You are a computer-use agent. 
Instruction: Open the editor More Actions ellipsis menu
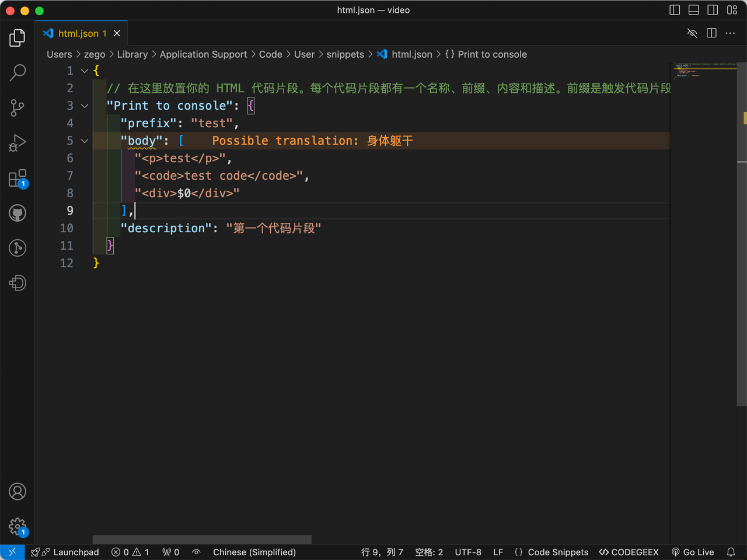pos(730,33)
